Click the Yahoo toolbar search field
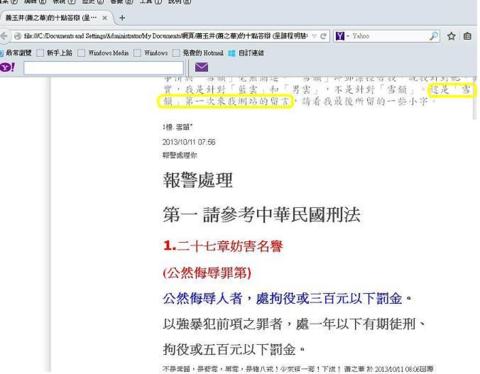Viewport: 480px width, 374px height. pyautogui.click(x=103, y=68)
